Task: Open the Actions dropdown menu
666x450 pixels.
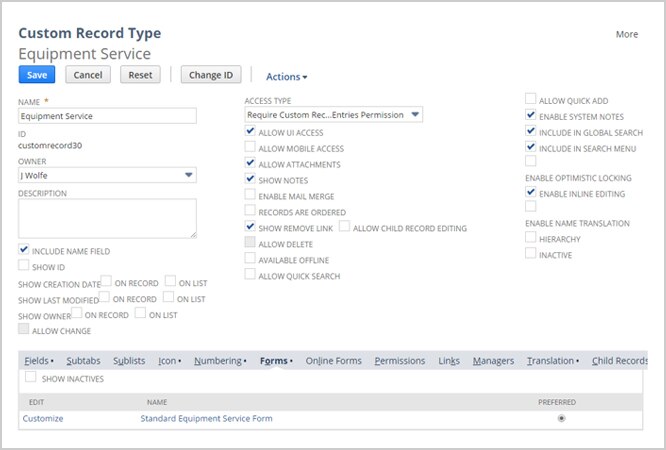Action: coord(286,76)
